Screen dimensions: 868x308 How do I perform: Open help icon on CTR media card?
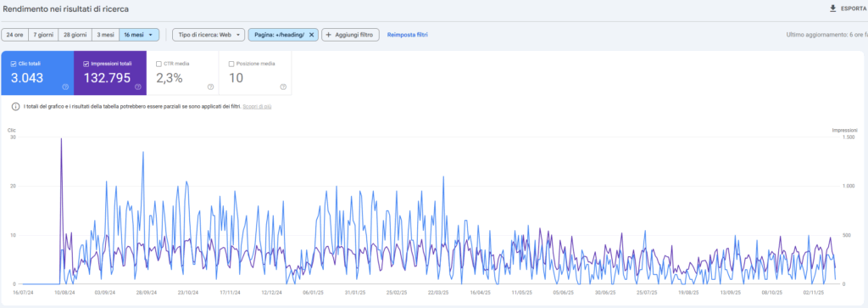[210, 87]
